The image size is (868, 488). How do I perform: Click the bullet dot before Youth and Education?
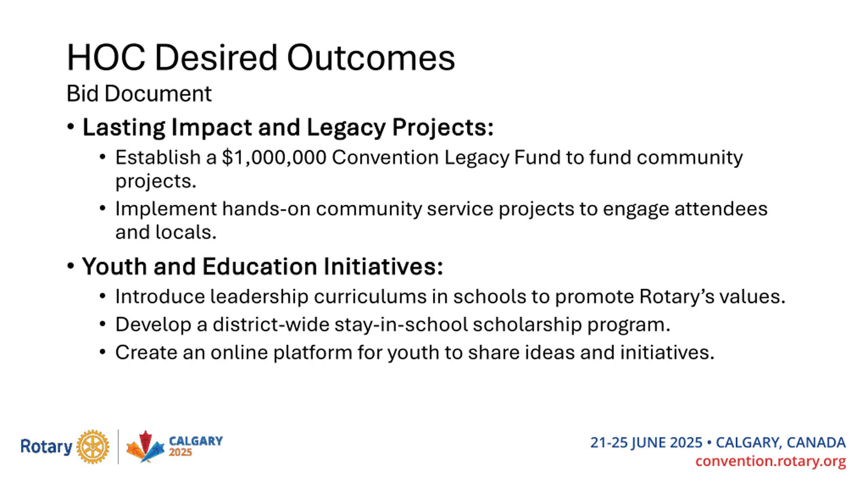click(71, 266)
